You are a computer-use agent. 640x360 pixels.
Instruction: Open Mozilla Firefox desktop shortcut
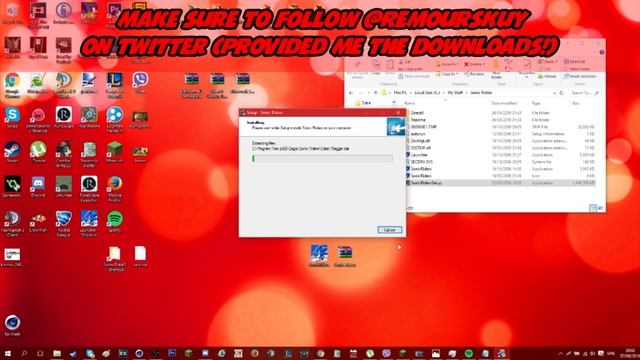point(114,189)
